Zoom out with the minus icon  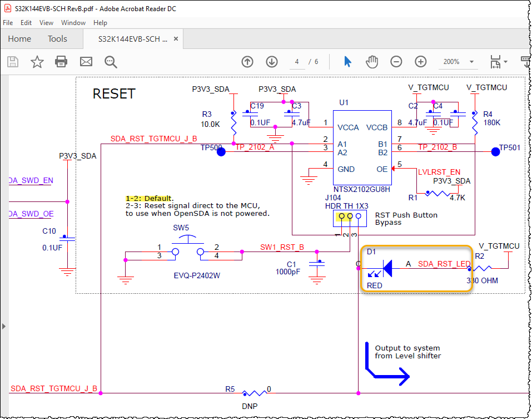coord(396,62)
